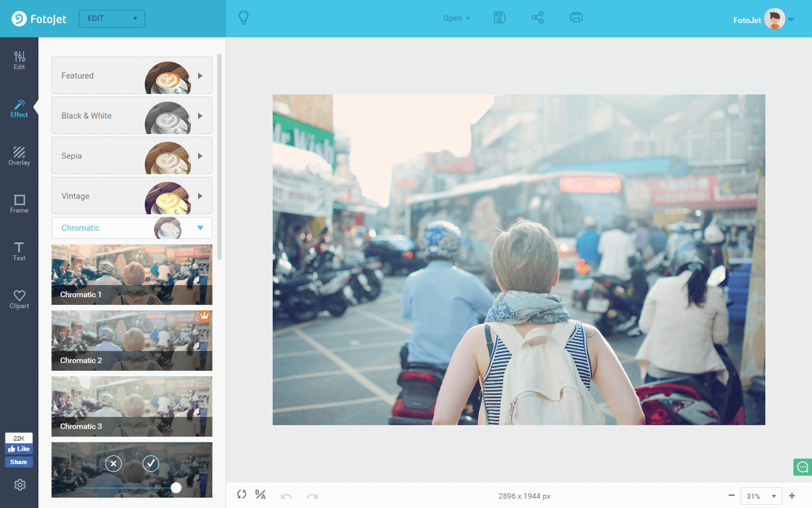Open the Overlay panel in sidebar

(x=19, y=156)
